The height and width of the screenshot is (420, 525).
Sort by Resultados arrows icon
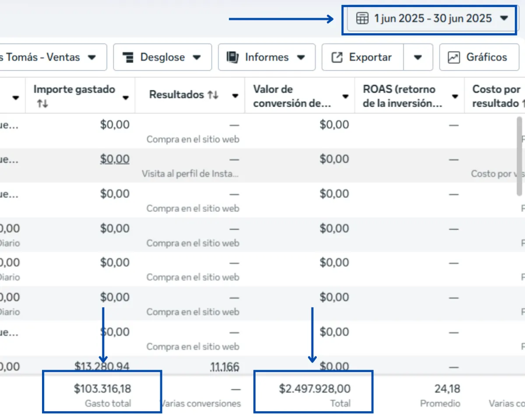(x=213, y=95)
